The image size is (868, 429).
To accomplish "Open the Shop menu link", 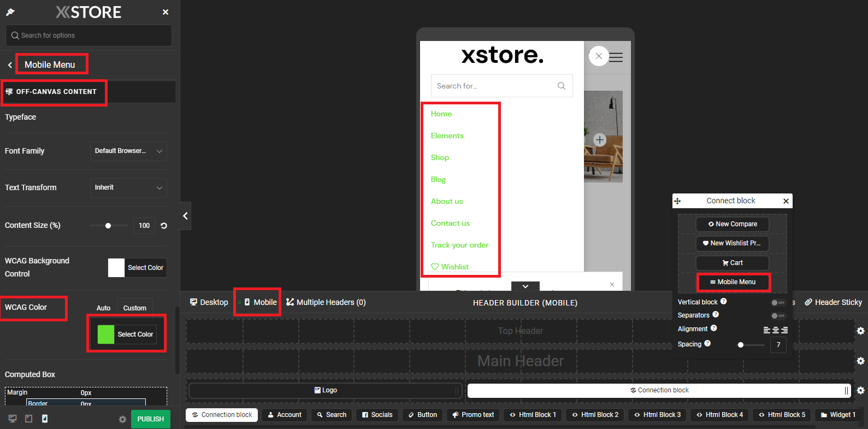I will point(440,157).
